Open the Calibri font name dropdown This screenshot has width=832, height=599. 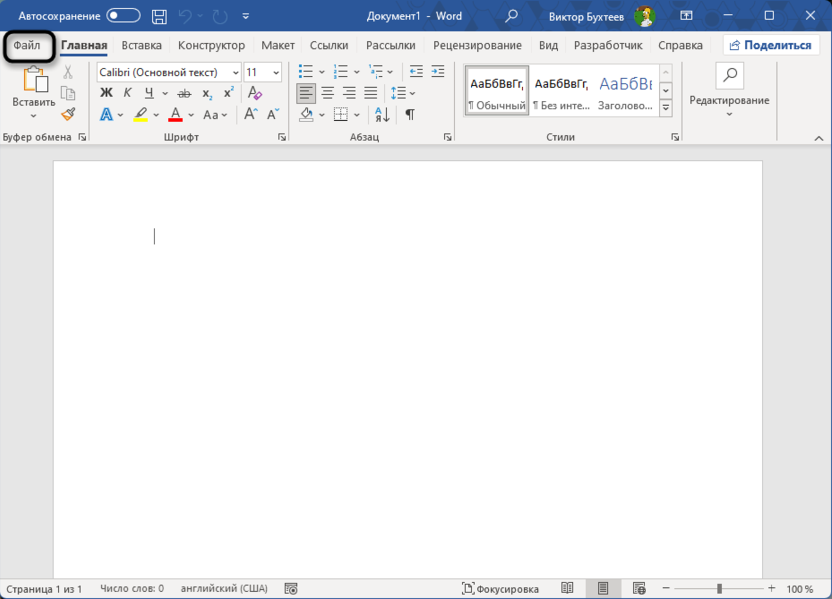(168, 72)
